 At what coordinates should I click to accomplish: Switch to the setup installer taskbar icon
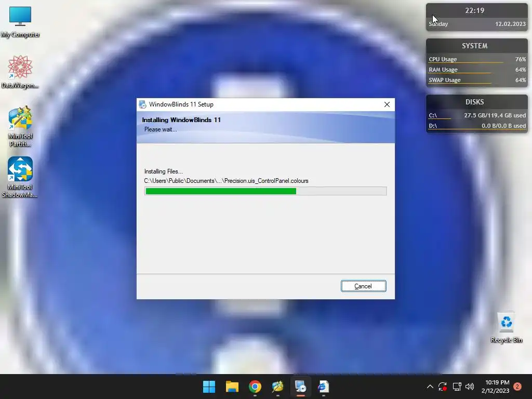coord(301,387)
